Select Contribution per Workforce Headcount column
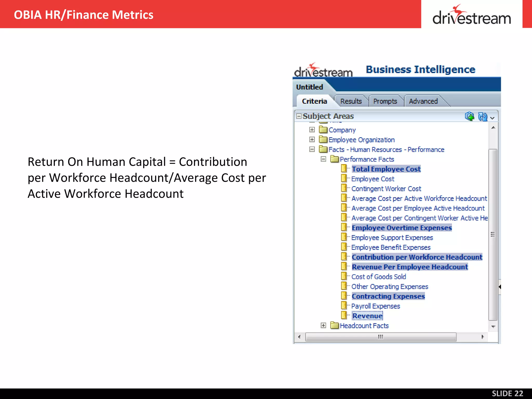The width and height of the screenshot is (532, 399). [417, 257]
